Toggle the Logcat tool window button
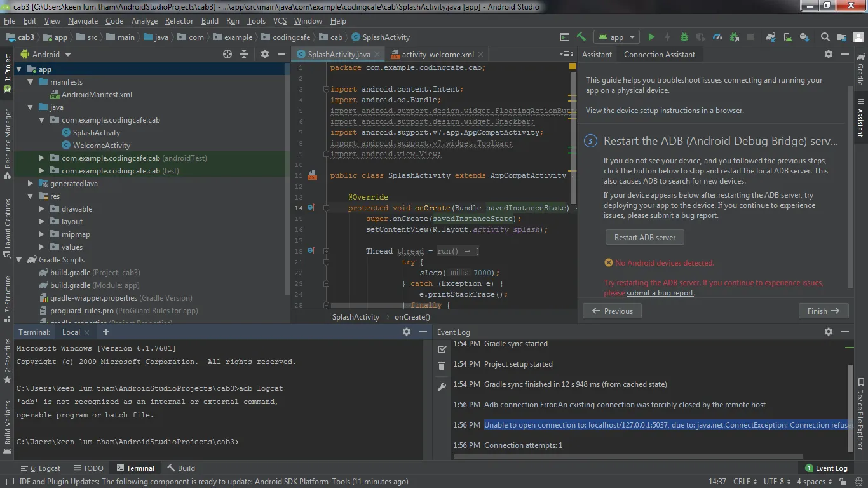Image resolution: width=868 pixels, height=488 pixels. point(40,468)
